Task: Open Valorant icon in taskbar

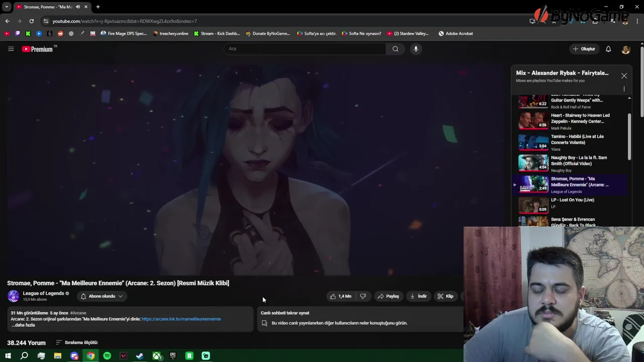Action: [x=123, y=356]
